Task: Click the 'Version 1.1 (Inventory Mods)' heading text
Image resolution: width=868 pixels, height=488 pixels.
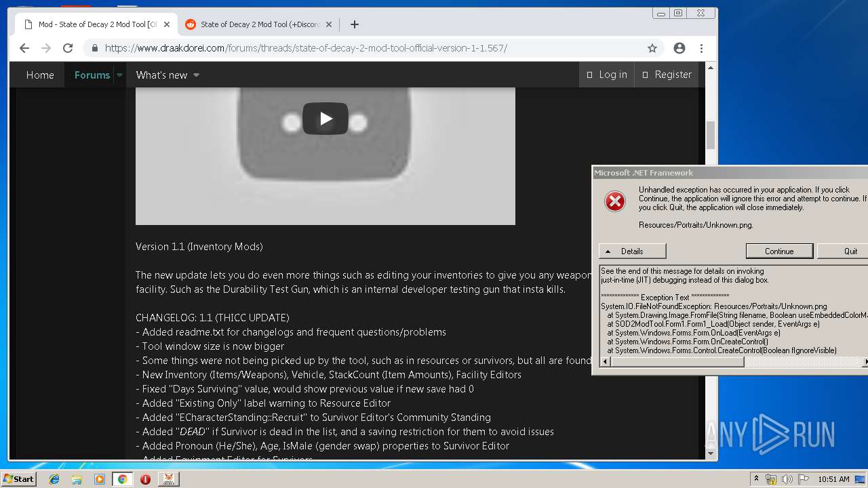Action: pyautogui.click(x=199, y=247)
